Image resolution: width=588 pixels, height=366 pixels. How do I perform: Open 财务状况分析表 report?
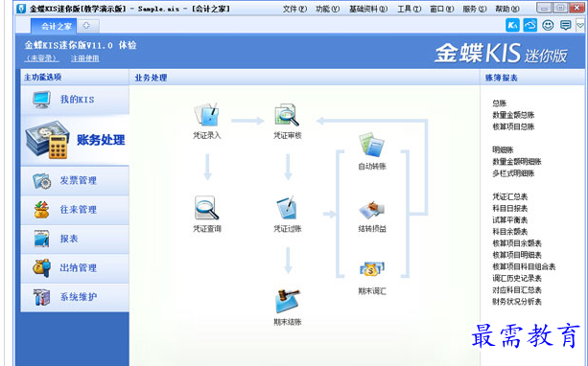(517, 301)
